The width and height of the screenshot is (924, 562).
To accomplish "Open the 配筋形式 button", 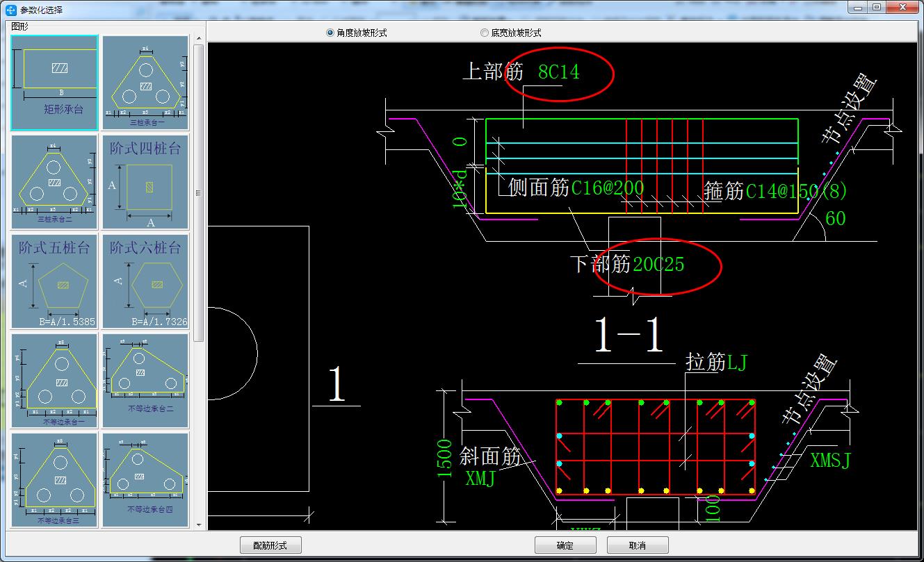I will (271, 545).
